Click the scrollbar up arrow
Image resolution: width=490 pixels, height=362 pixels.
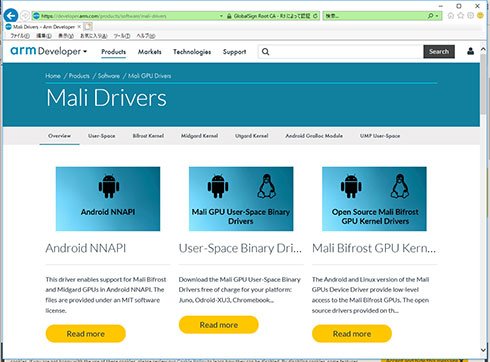[x=483, y=49]
